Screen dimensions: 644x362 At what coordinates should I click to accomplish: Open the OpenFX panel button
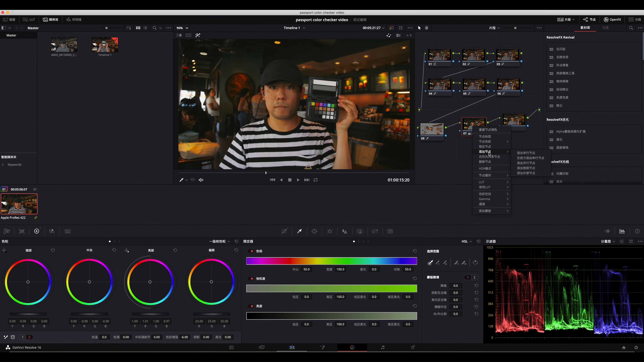tap(612, 19)
